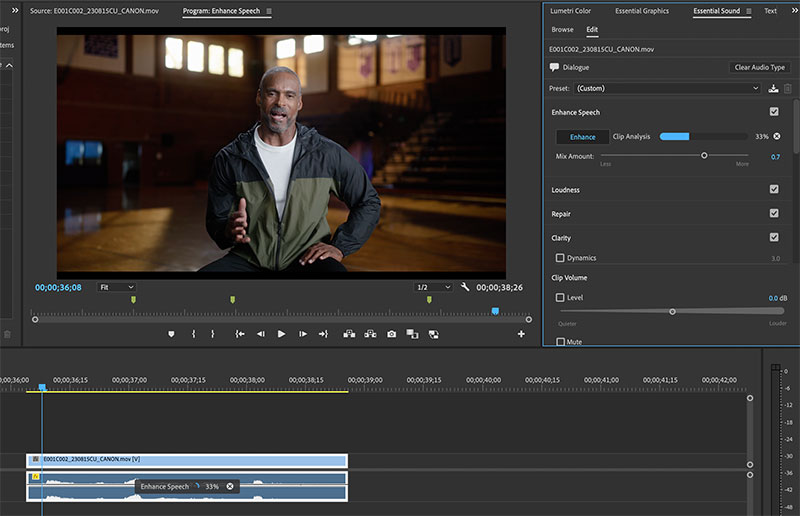Click the Extract button icon
The image size is (800, 516).
point(370,334)
